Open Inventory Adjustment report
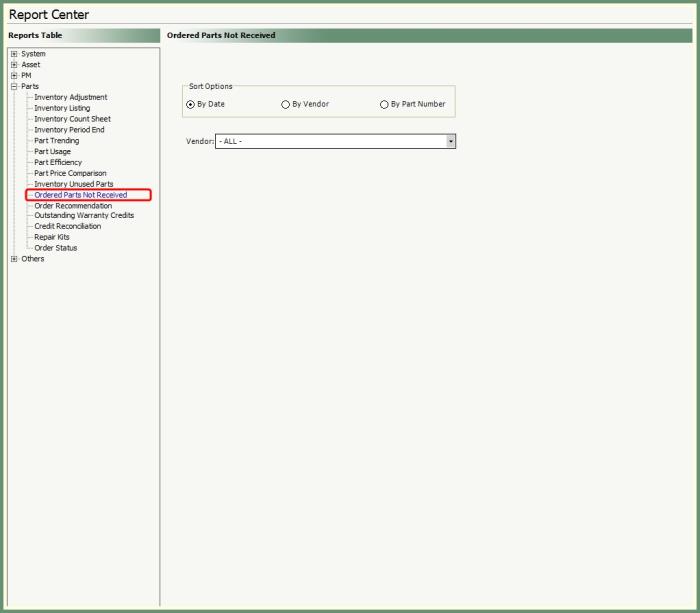The width and height of the screenshot is (700, 613). (x=70, y=98)
